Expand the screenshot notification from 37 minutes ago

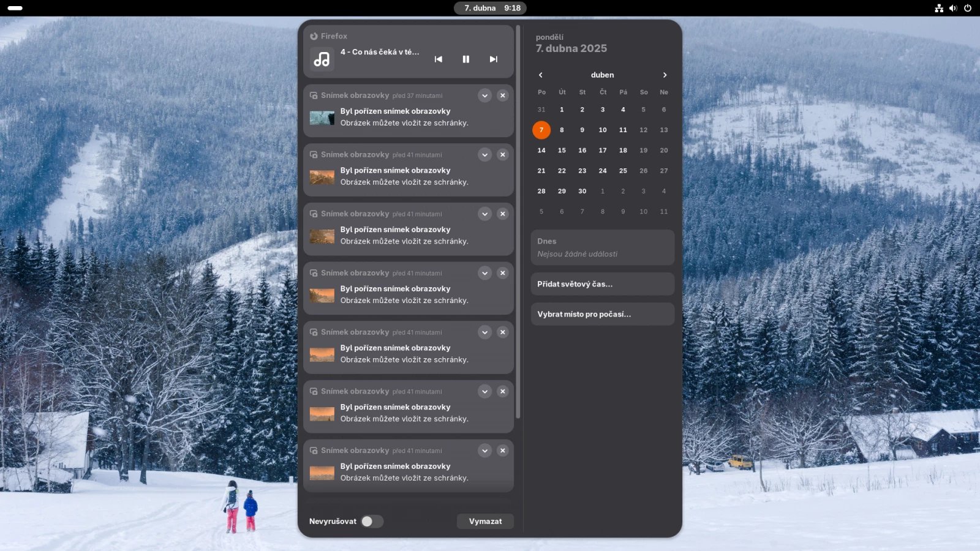pyautogui.click(x=484, y=96)
